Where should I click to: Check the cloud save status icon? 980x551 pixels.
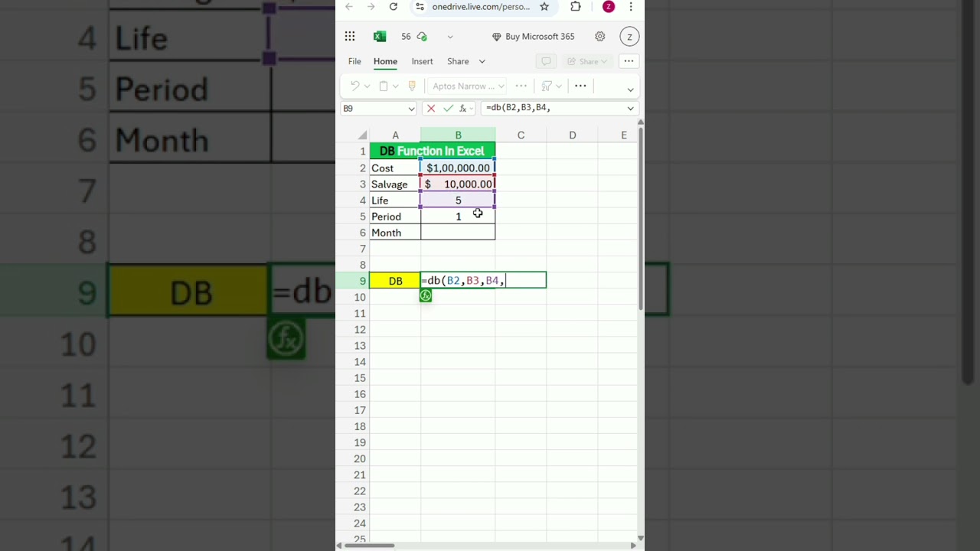click(423, 36)
